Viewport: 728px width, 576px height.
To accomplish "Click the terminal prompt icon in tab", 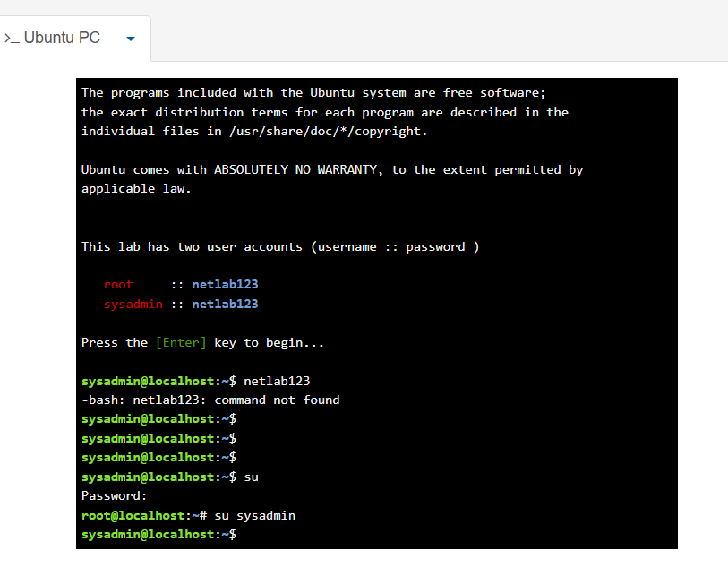I will (11, 39).
